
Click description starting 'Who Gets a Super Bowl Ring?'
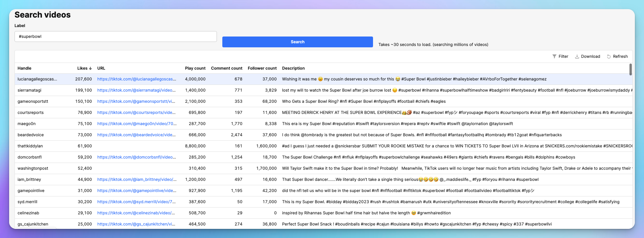[x=364, y=101]
